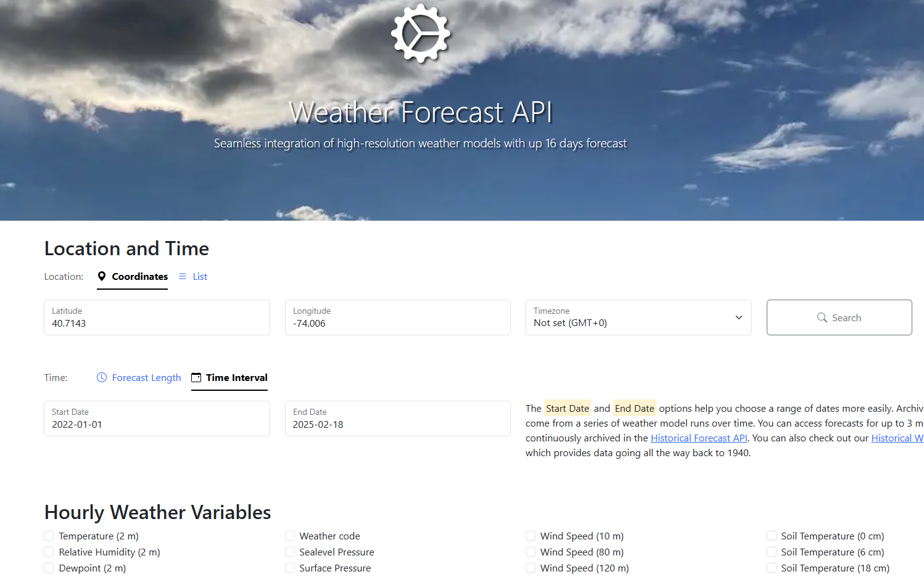Click the highlighted 'Start Date' term in the description
Viewport: 924px width, 577px height.
[567, 408]
